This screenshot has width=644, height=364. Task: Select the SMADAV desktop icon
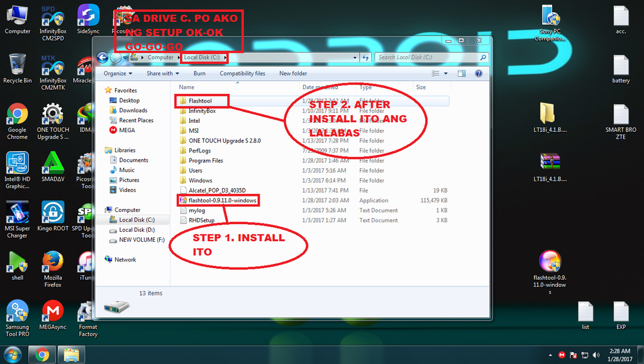[x=53, y=165]
